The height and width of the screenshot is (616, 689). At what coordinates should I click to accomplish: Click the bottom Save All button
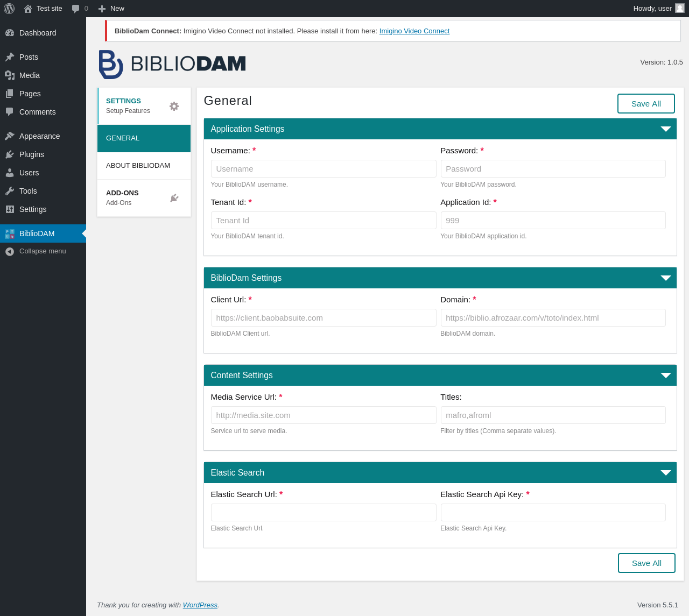point(646,563)
